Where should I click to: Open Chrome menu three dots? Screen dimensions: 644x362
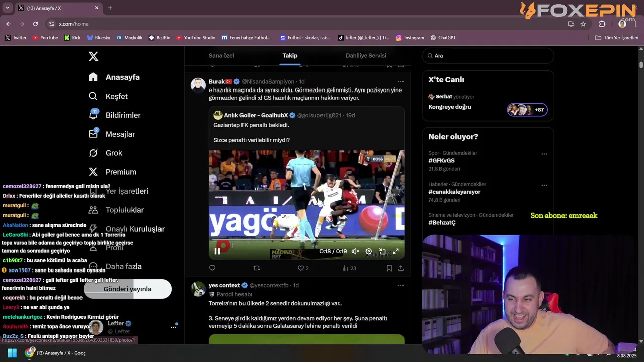[637, 24]
